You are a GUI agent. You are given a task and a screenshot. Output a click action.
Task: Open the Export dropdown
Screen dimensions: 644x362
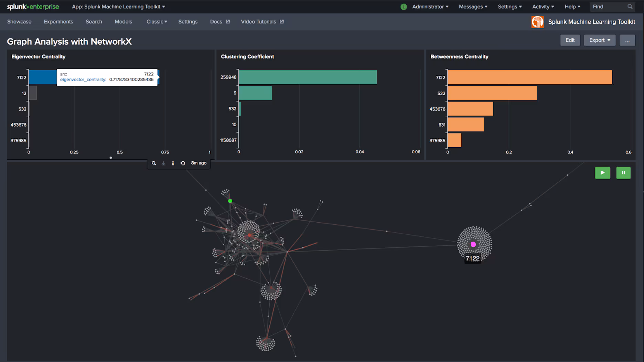click(599, 40)
